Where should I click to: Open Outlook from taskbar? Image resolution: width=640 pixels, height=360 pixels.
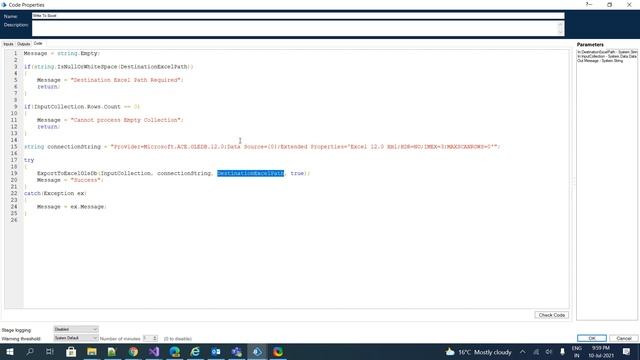(216, 351)
